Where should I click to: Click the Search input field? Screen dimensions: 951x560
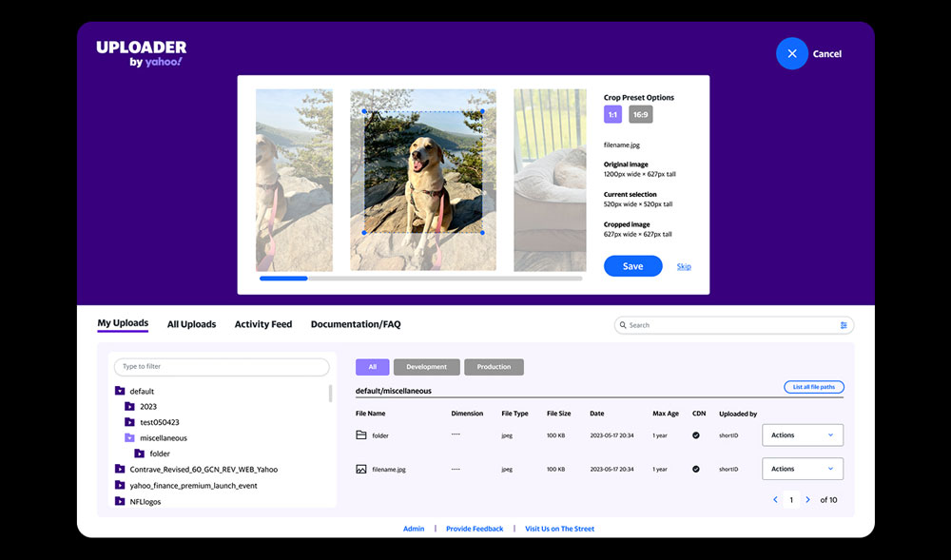coord(734,325)
